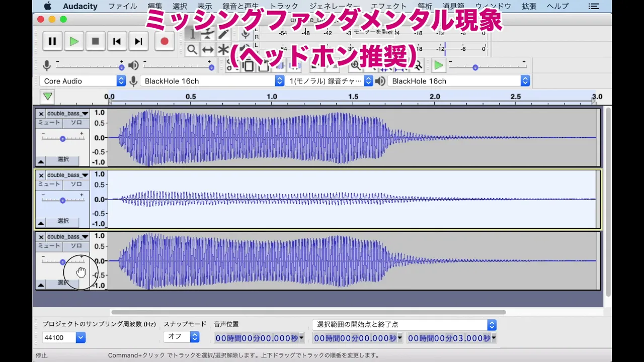Screen dimensions: 644x362
Task: Open the middle track's name dropdown menu
Action: tap(67, 175)
